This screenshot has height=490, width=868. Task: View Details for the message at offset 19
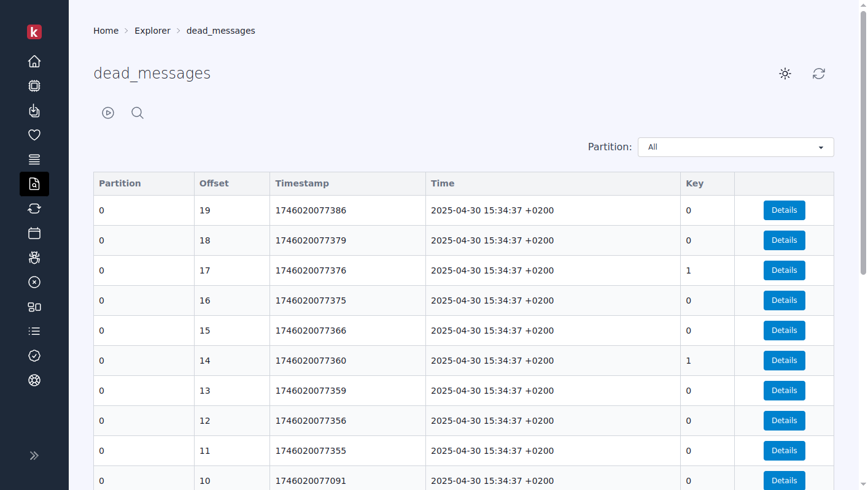784,210
